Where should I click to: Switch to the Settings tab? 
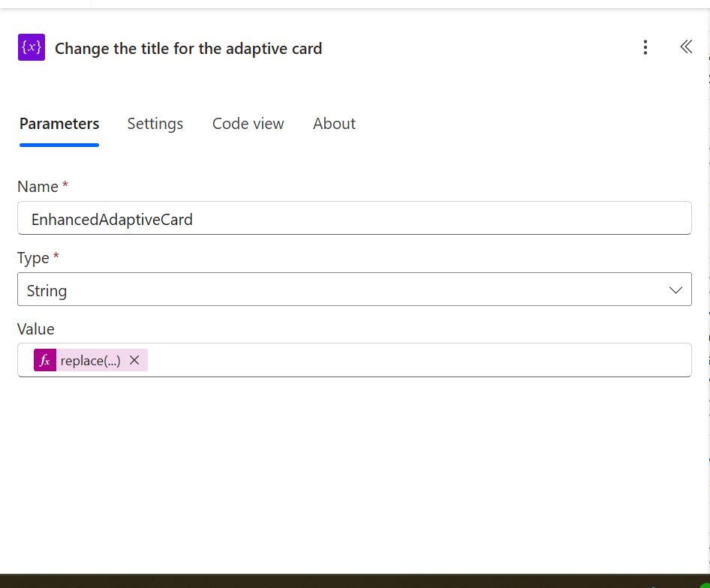(x=155, y=124)
